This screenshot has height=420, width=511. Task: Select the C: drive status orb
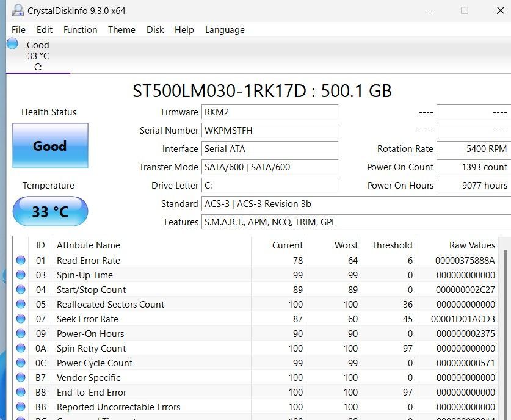pyautogui.click(x=12, y=44)
